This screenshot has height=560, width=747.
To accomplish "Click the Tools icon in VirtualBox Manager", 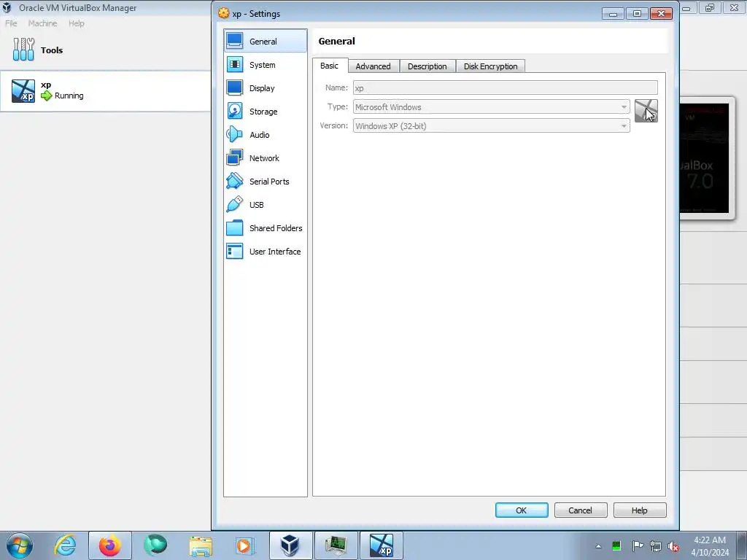I will click(x=23, y=50).
